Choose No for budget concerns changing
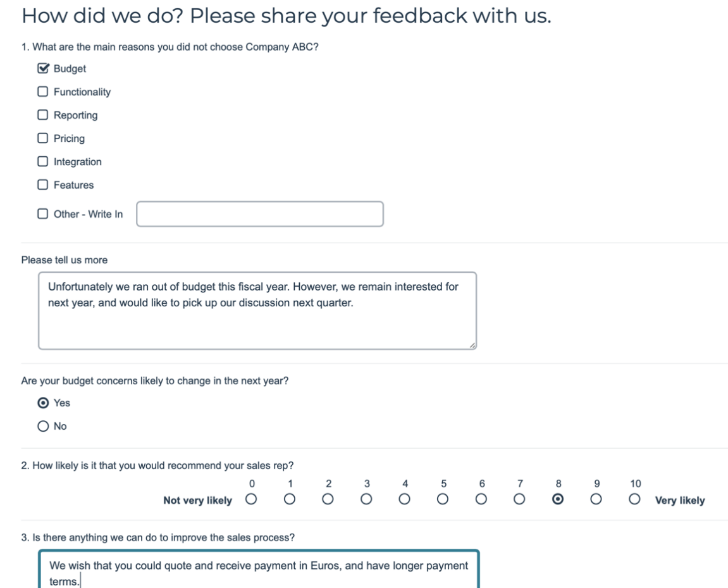 click(x=43, y=426)
